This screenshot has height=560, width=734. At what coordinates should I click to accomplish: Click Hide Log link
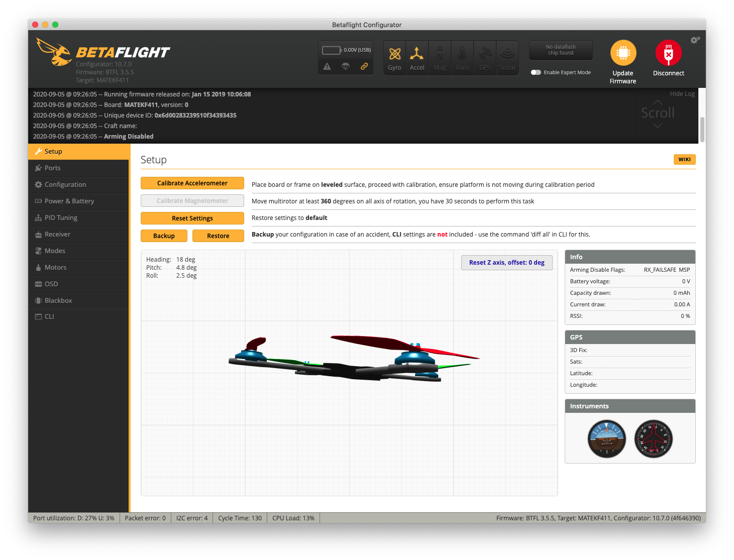682,94
